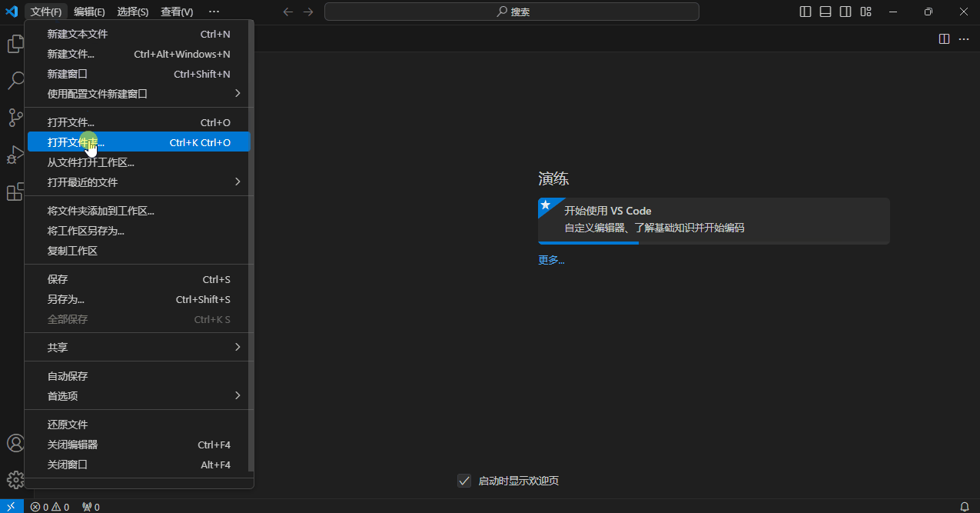Open the Source Control panel icon
The height and width of the screenshot is (513, 980).
pos(15,117)
